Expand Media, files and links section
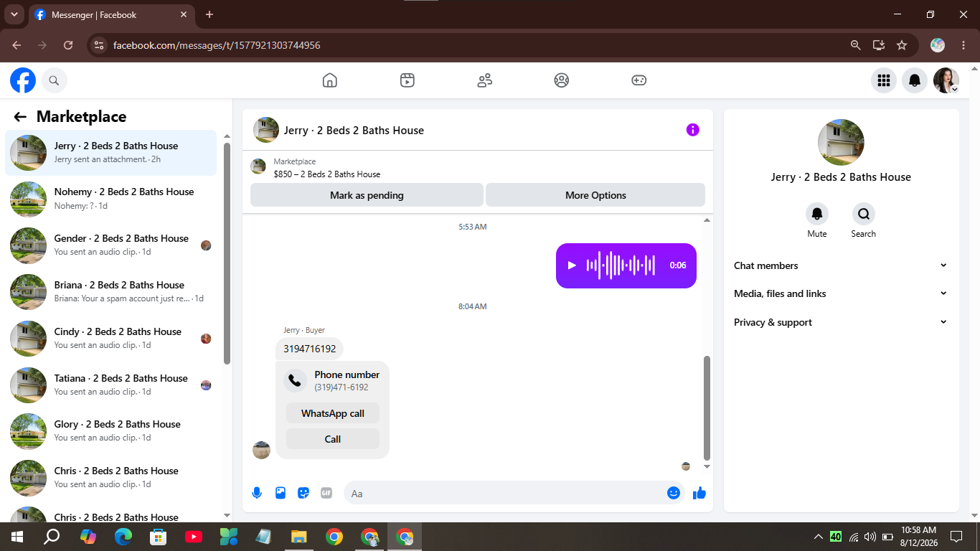The height and width of the screenshot is (551, 980). click(840, 293)
